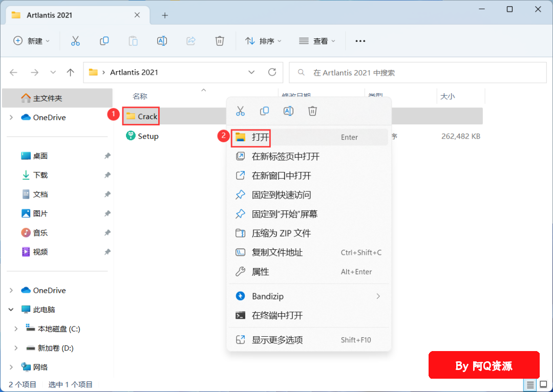Click delete icon in context menu
Viewport: 553px width, 392px height.
click(312, 111)
